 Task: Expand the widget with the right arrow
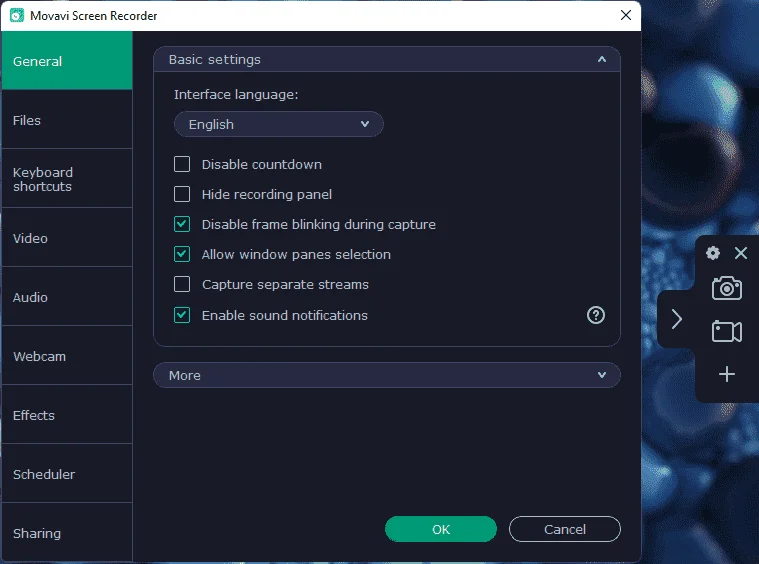(x=676, y=319)
